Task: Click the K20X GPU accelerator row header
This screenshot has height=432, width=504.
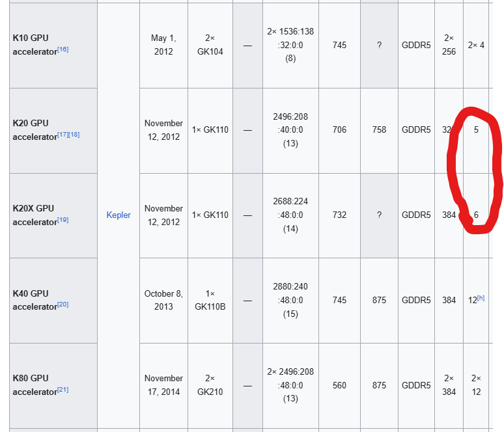Action: pyautogui.click(x=53, y=215)
